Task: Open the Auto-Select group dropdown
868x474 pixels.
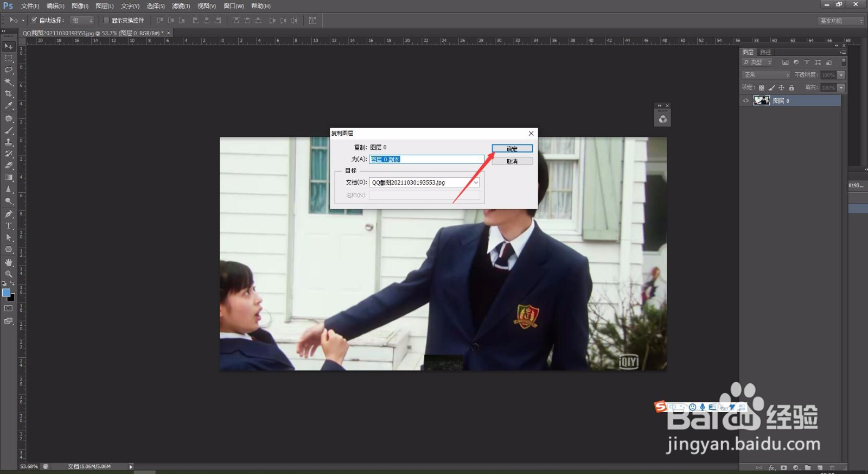Action: pyautogui.click(x=82, y=20)
